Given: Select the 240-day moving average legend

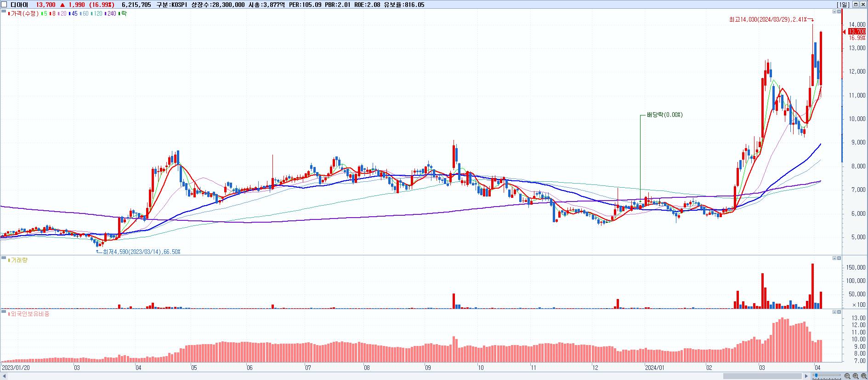Looking at the screenshot, I should [111, 14].
